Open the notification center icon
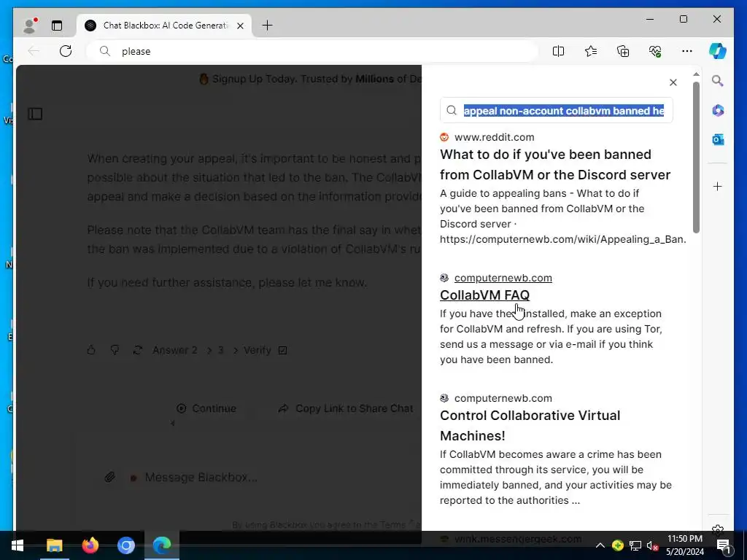Viewport: 747px width, 560px height. (x=724, y=546)
